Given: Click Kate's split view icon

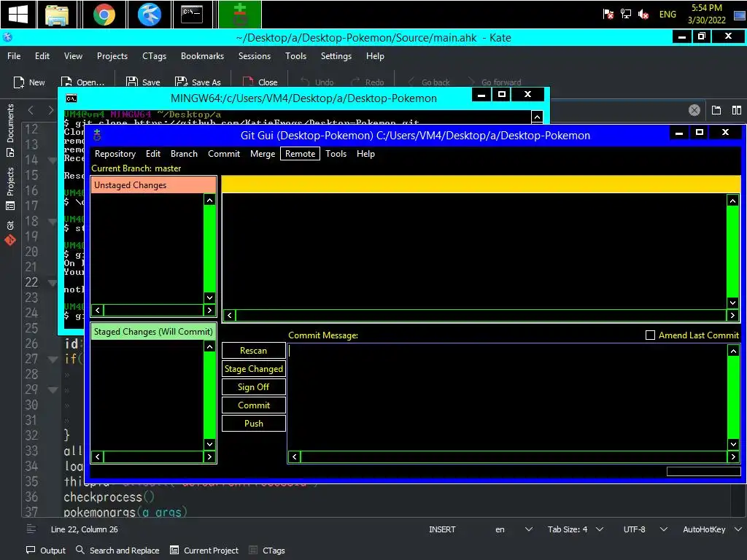Looking at the screenshot, I should (x=737, y=111).
